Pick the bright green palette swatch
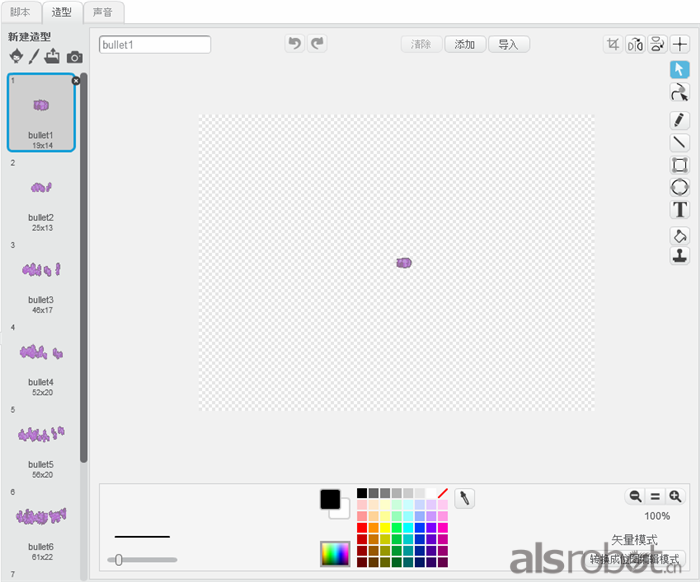This screenshot has height=582, width=700. pos(396,528)
